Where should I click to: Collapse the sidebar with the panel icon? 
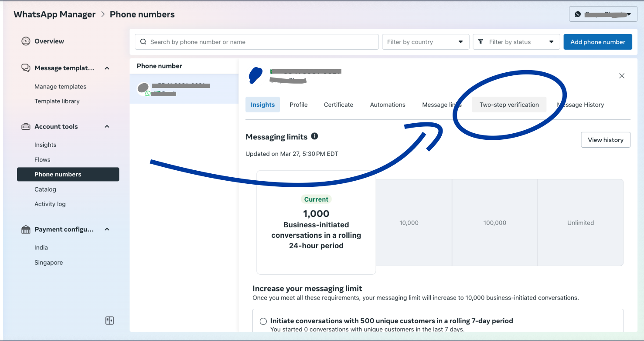(x=109, y=321)
